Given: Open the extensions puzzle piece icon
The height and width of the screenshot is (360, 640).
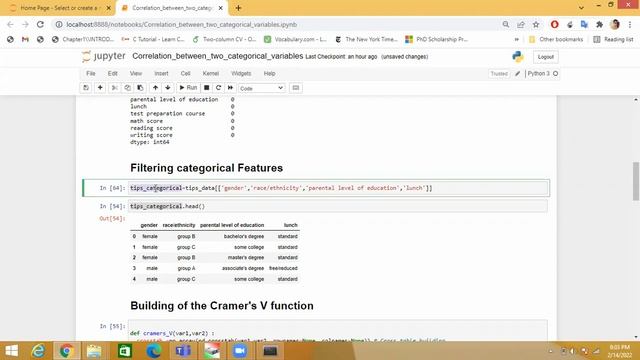Looking at the screenshot, I should pos(599,24).
